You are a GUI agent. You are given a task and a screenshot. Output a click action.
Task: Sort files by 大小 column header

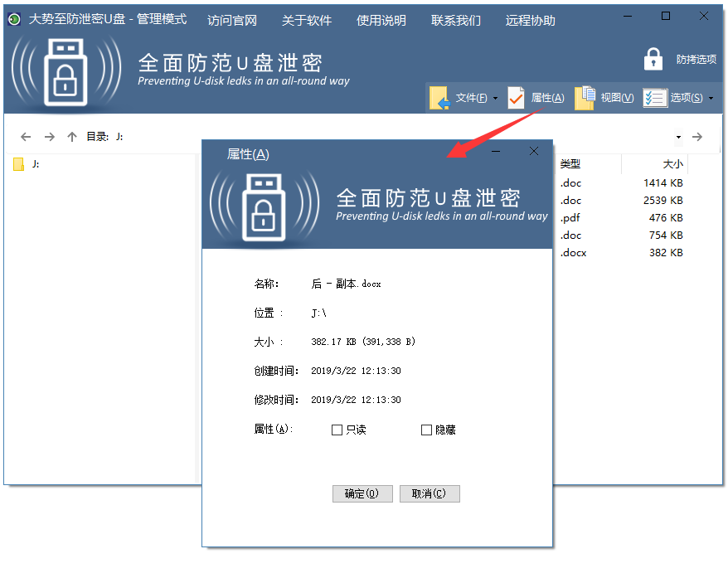coord(672,164)
